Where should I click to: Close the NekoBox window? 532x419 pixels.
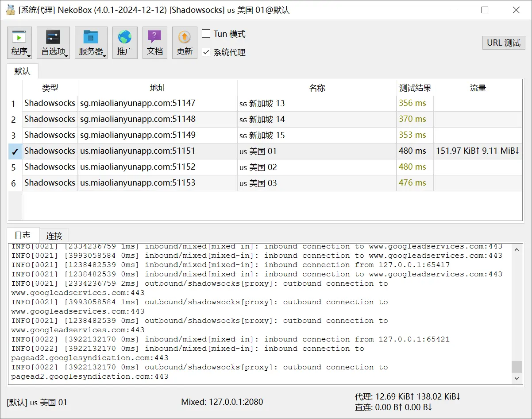click(x=516, y=10)
